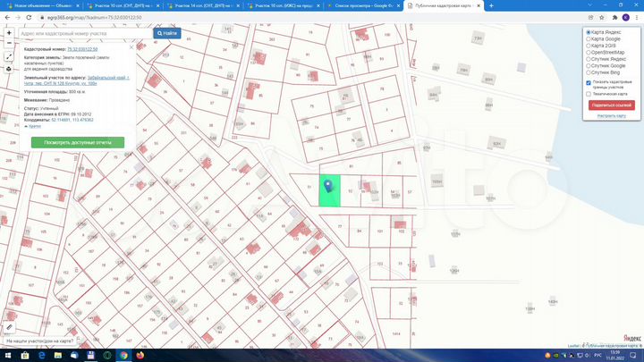The height and width of the screenshot is (362, 644).
Task: Click the browser address bar URL
Action: 94,18
